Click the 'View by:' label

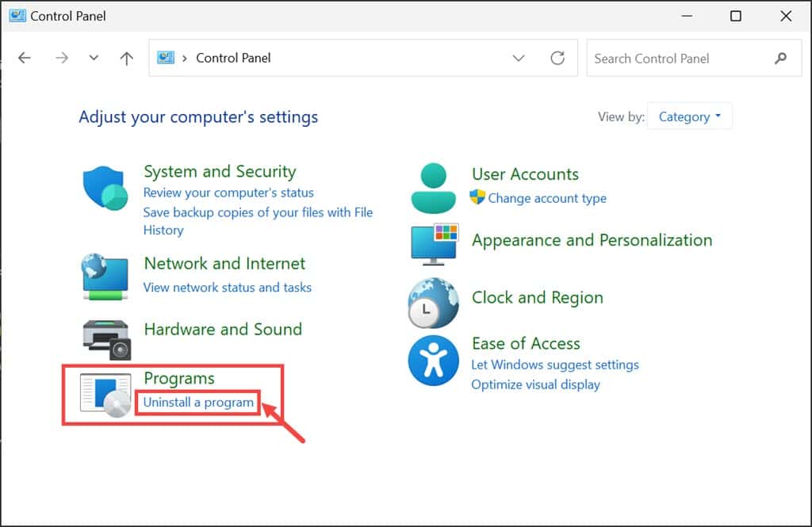click(622, 116)
